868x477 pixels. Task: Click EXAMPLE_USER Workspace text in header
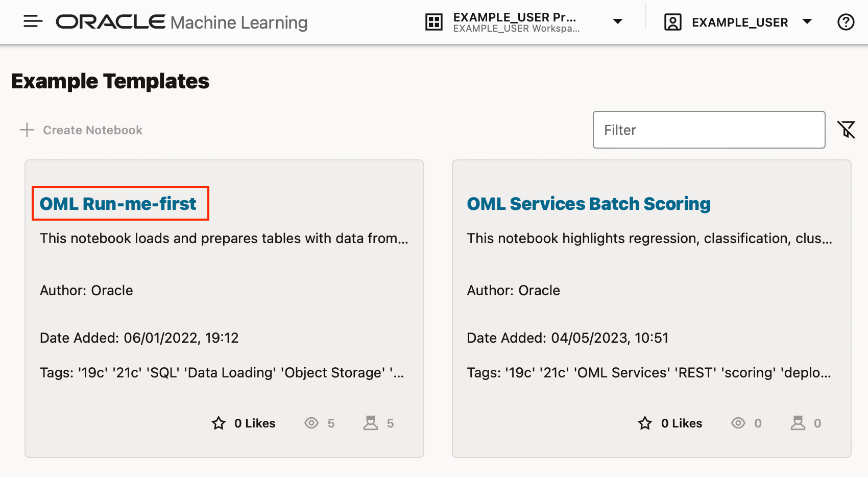pos(516,29)
